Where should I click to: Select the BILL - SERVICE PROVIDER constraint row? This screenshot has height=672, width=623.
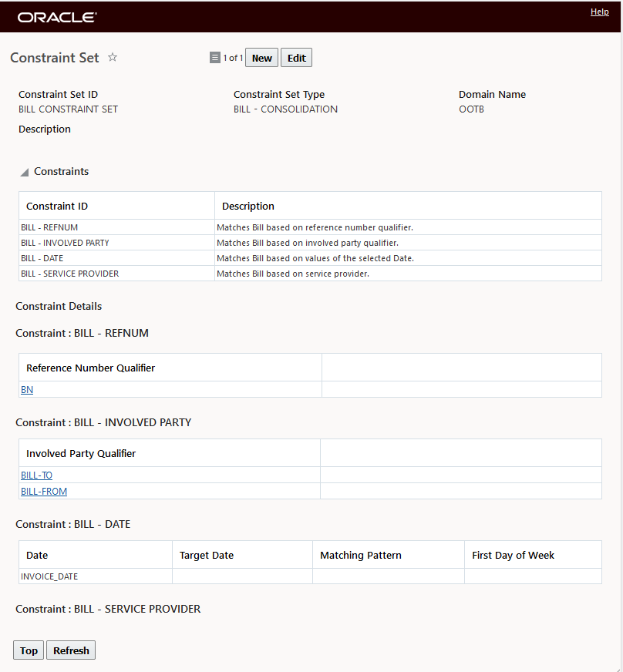[69, 274]
